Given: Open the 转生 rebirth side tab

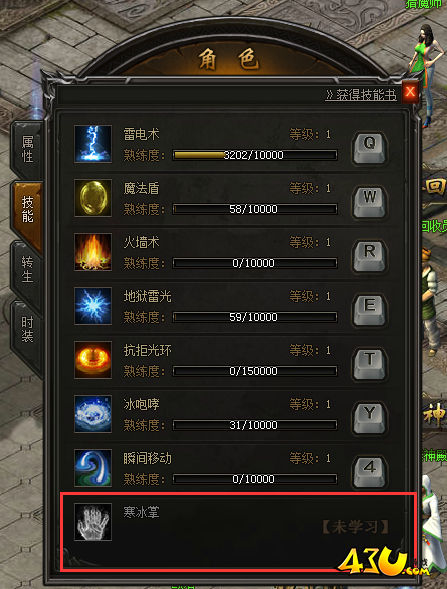Looking at the screenshot, I should (27, 269).
